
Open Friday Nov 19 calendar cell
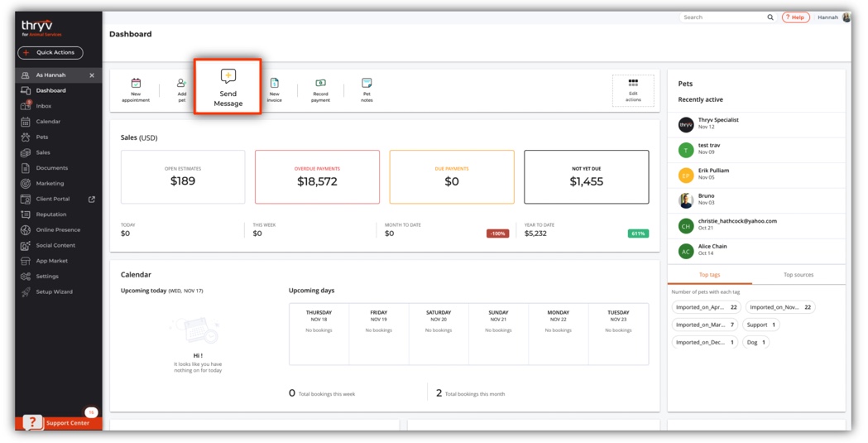(379, 334)
